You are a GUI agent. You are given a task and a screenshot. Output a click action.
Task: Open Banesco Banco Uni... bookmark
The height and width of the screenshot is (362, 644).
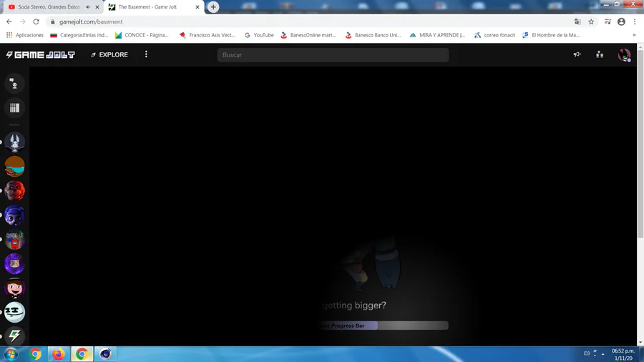point(373,35)
